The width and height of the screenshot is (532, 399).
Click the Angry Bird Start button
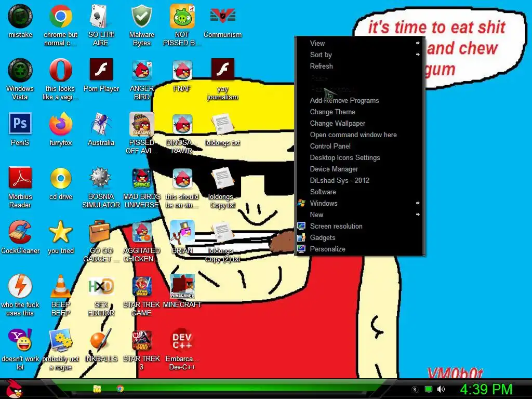tap(14, 389)
